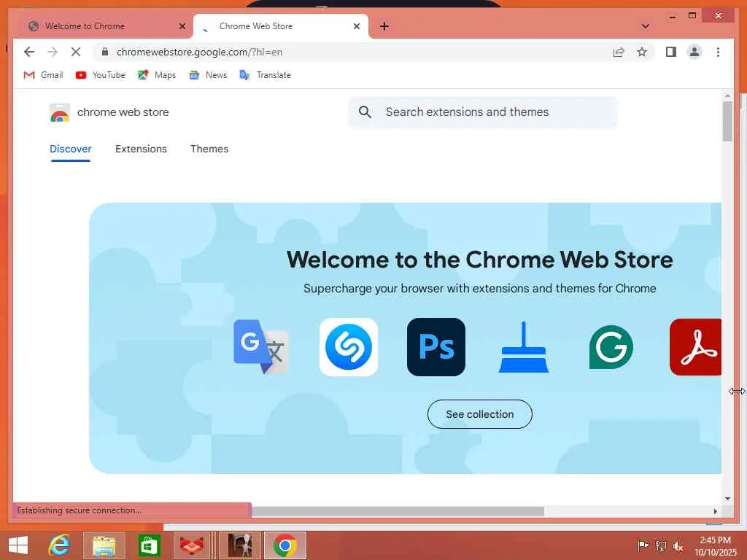The image size is (747, 560).
Task: View site information via lock icon
Action: (105, 52)
